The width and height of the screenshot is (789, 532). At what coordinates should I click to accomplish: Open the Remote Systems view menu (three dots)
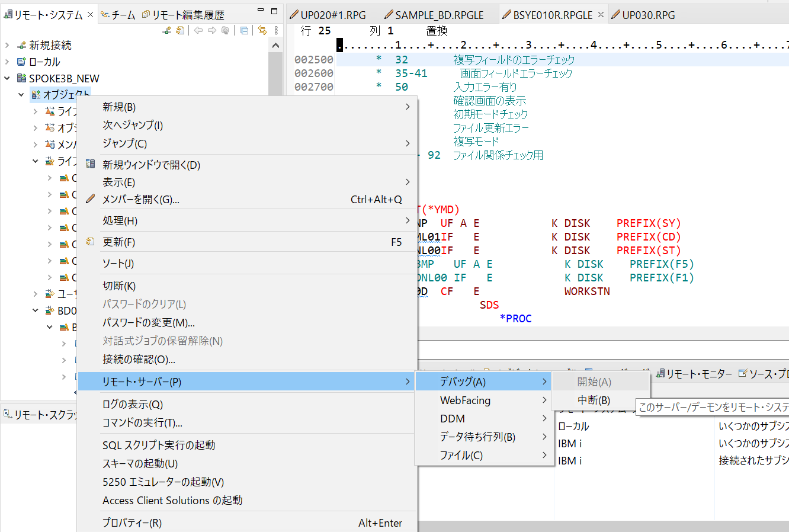[x=276, y=30]
